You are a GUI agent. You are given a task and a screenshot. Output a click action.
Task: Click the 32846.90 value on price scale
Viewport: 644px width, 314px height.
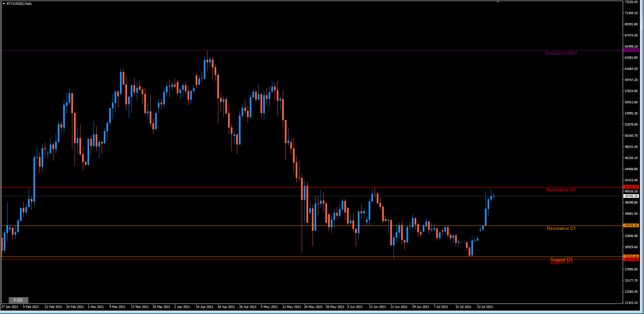631,236
